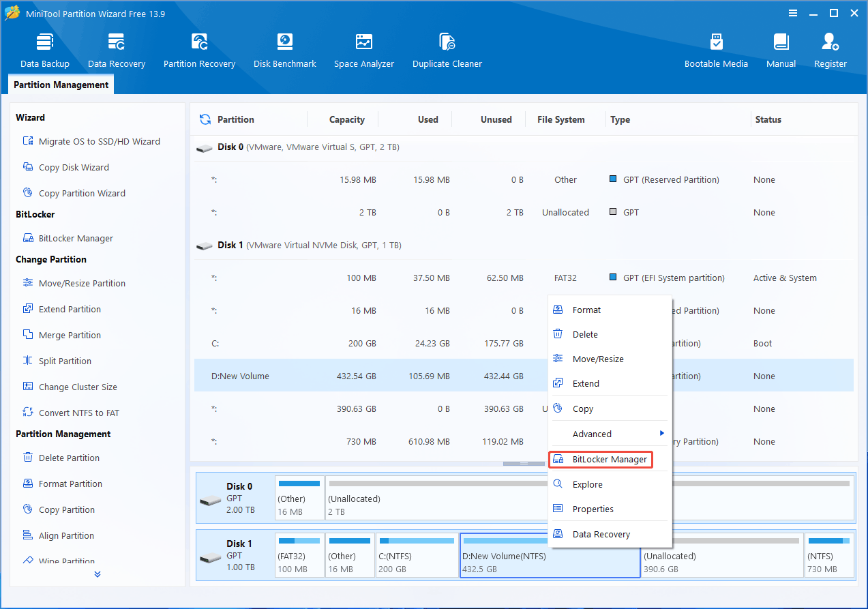
Task: Sort by File System column header
Action: coord(560,119)
